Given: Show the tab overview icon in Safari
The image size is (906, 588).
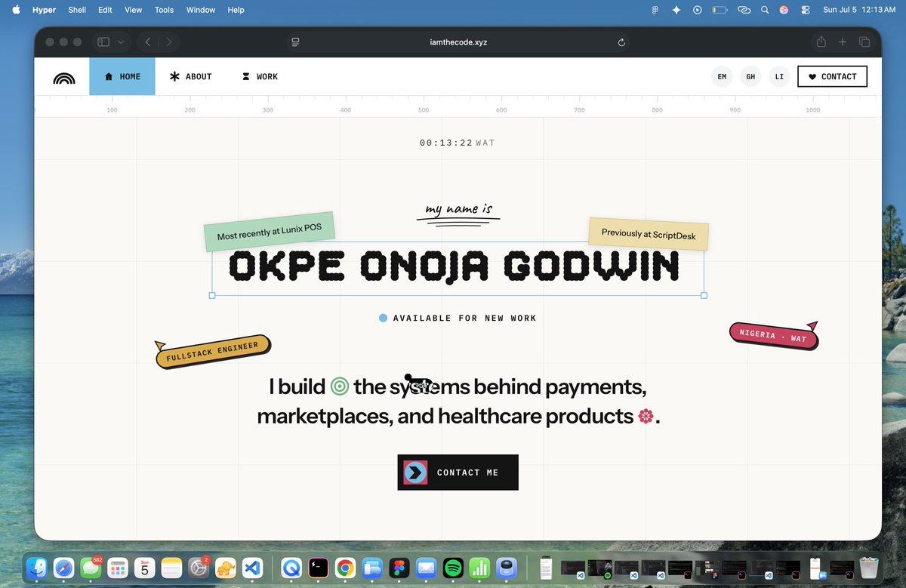Looking at the screenshot, I should point(864,42).
